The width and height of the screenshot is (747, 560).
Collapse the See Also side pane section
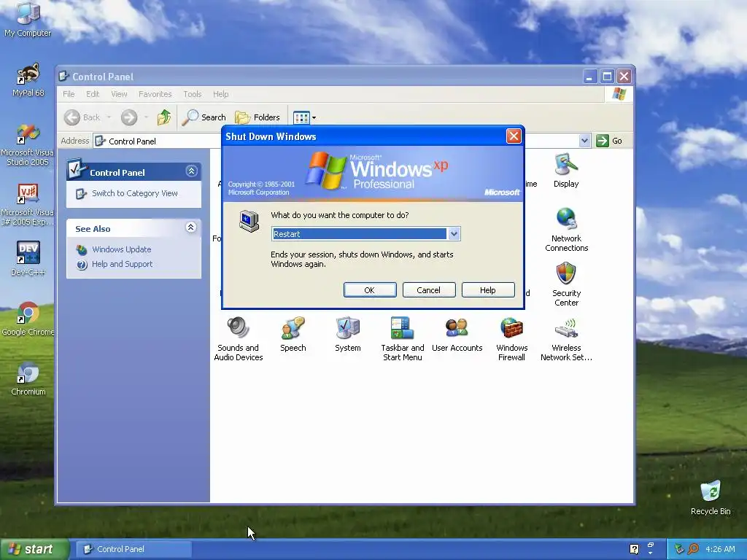pyautogui.click(x=191, y=227)
